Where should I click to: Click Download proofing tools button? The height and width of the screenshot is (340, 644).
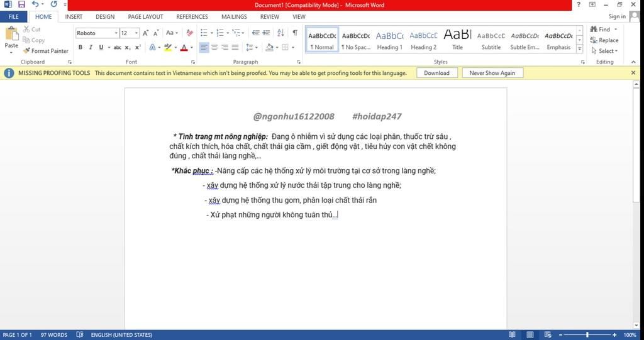(x=436, y=73)
